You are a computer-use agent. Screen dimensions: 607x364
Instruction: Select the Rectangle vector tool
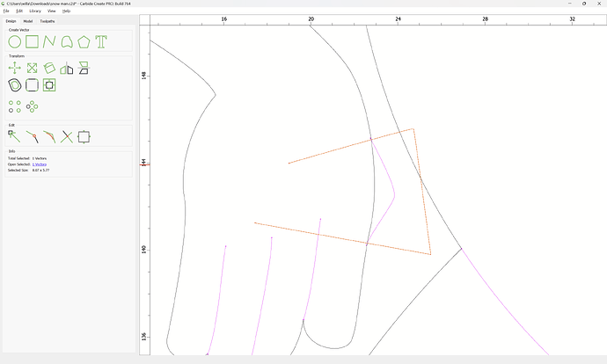(32, 42)
